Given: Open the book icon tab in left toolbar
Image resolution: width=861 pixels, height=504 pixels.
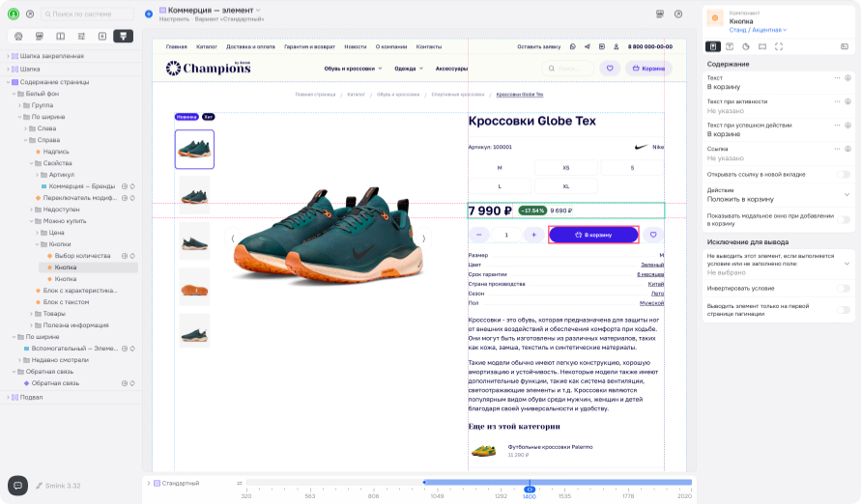Looking at the screenshot, I should coord(61,36).
